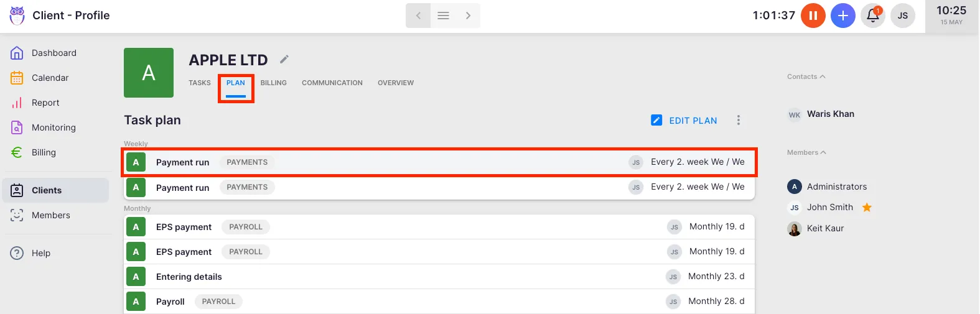Screen dimensions: 980x314
Task: Collapse the Contacts section
Action: click(806, 76)
